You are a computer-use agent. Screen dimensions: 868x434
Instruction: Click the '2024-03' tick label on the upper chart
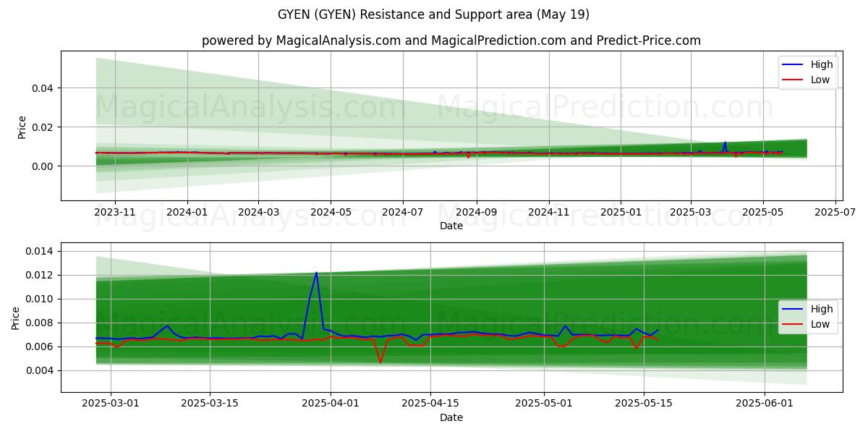258,213
